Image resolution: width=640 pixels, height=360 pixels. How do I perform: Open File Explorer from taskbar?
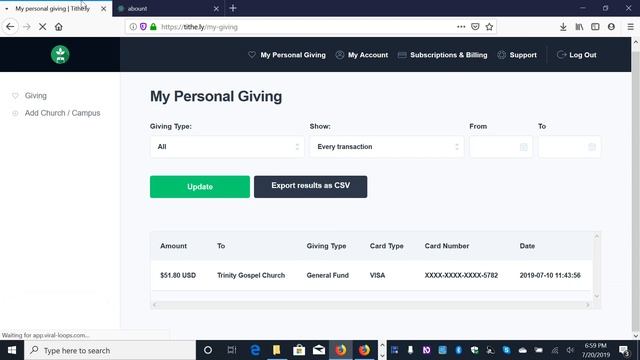[277, 350]
